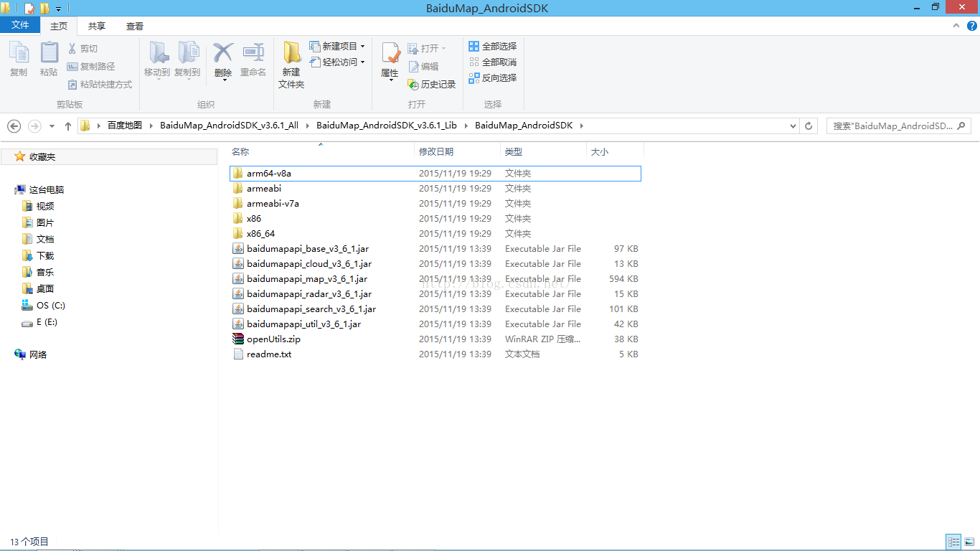Click BaiduMap_AndroidSDK_v3.6.1_All in breadcrumb
Screen dimensions: 980x551
tap(229, 126)
